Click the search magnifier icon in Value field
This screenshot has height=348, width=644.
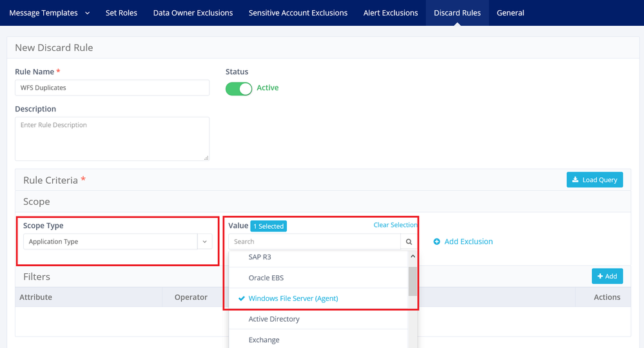tap(409, 242)
